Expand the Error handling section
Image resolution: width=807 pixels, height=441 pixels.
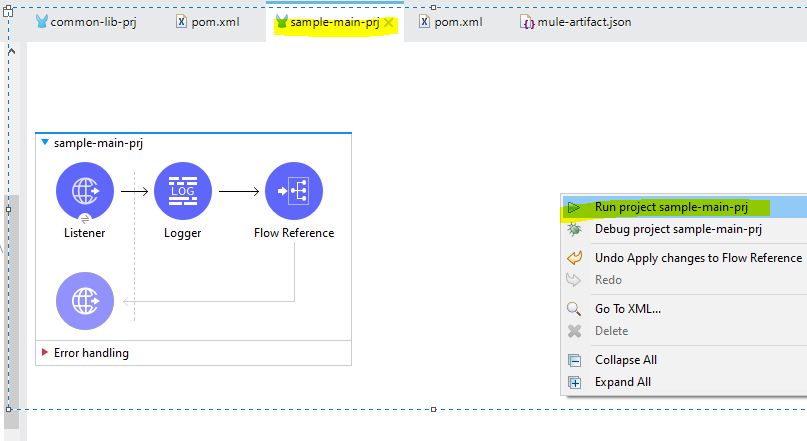[45, 352]
